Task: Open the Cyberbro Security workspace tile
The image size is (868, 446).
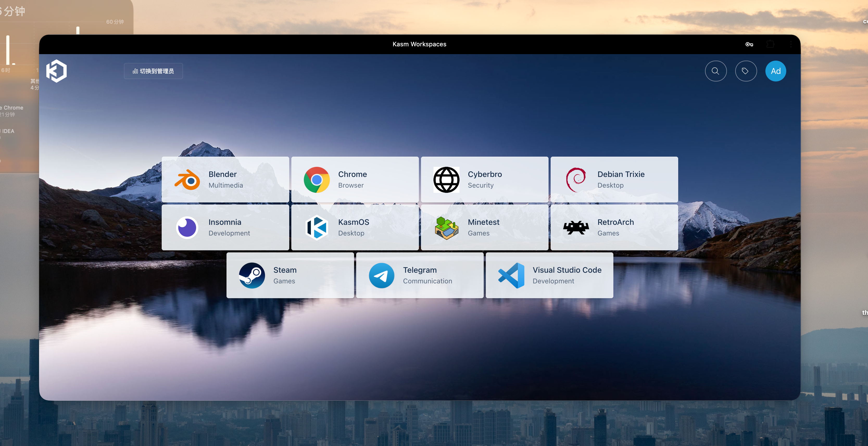Action: [484, 180]
